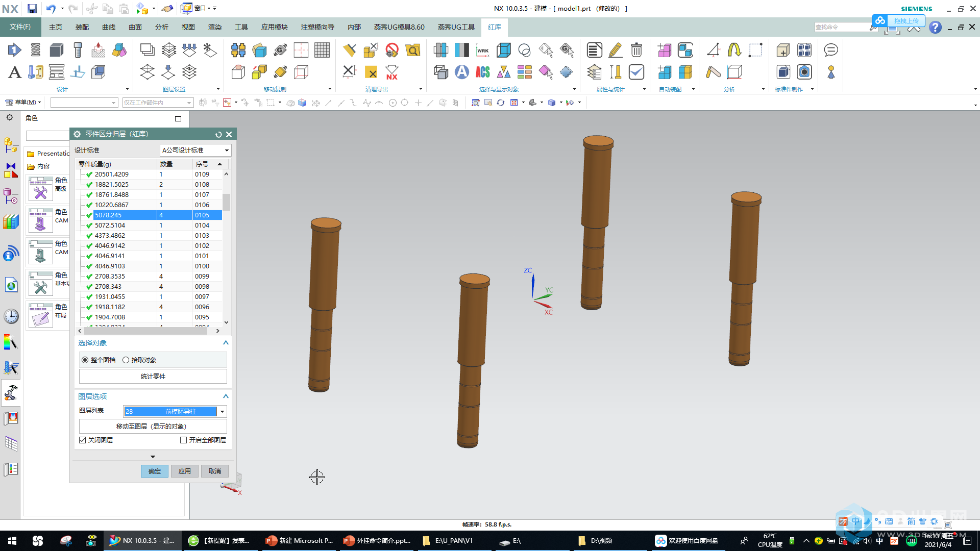Click the 取消 button in the dialog
Image resolution: width=980 pixels, height=551 pixels.
point(215,471)
